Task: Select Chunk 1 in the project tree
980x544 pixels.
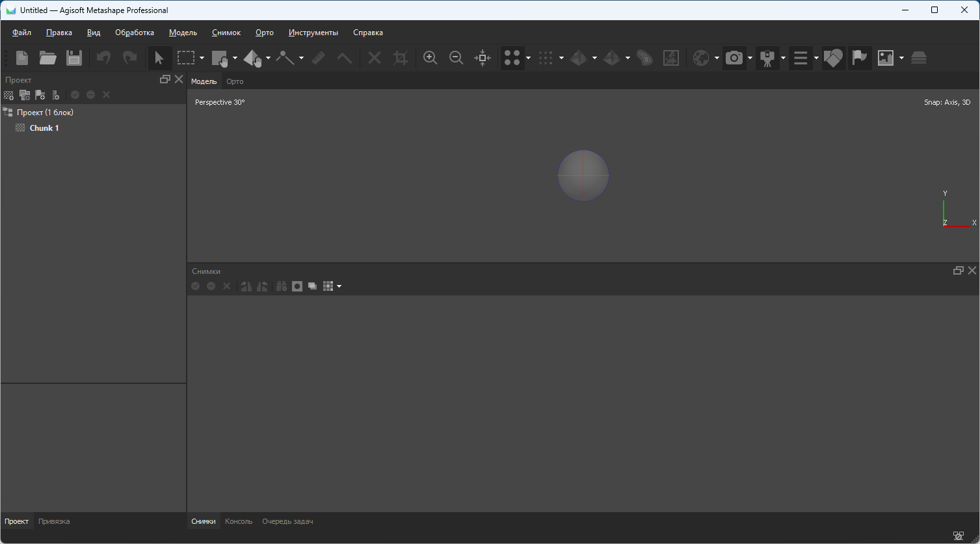Action: click(x=44, y=128)
